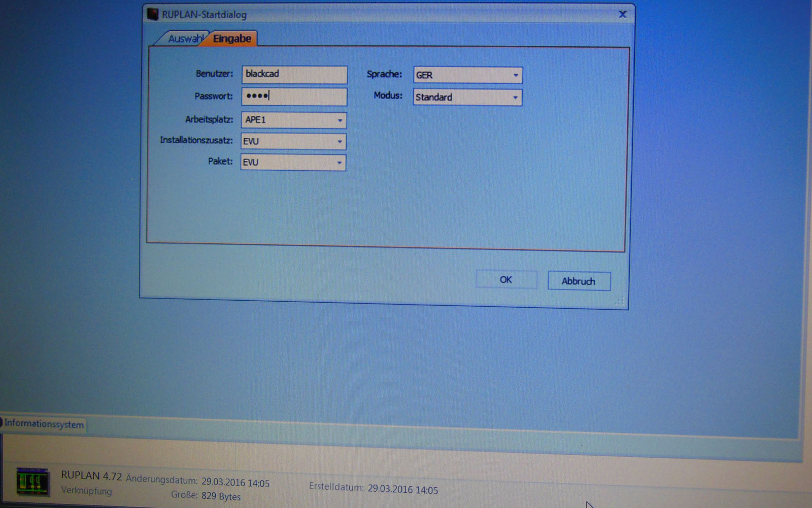
Task: Switch to the Auswahl tab
Action: [x=184, y=39]
